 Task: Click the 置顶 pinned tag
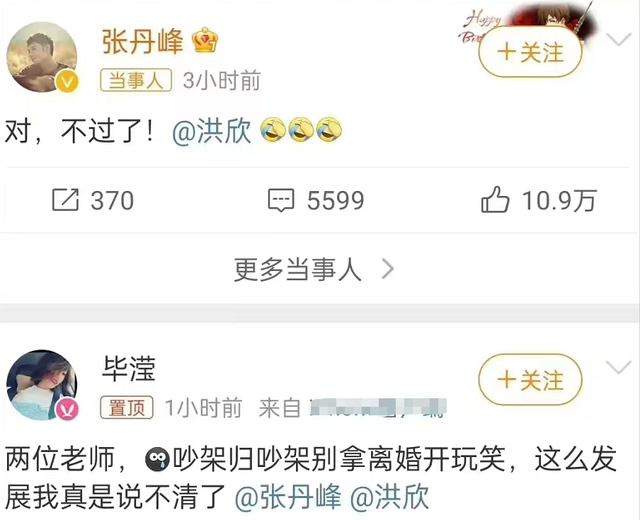pos(127,407)
